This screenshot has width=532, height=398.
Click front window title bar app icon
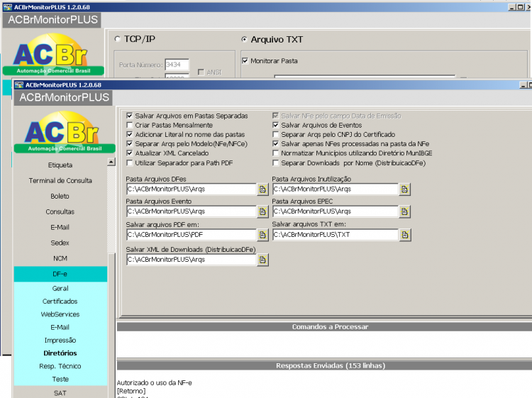[19, 85]
